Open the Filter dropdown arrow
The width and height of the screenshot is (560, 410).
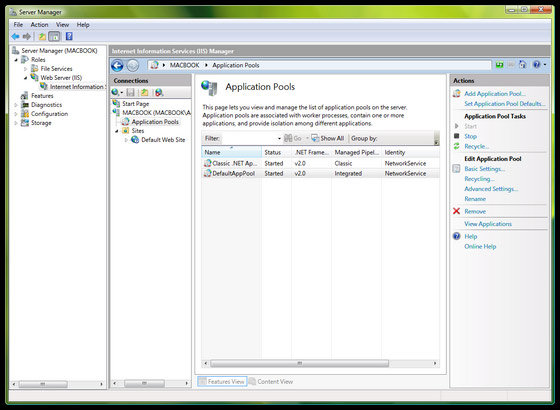click(x=279, y=139)
